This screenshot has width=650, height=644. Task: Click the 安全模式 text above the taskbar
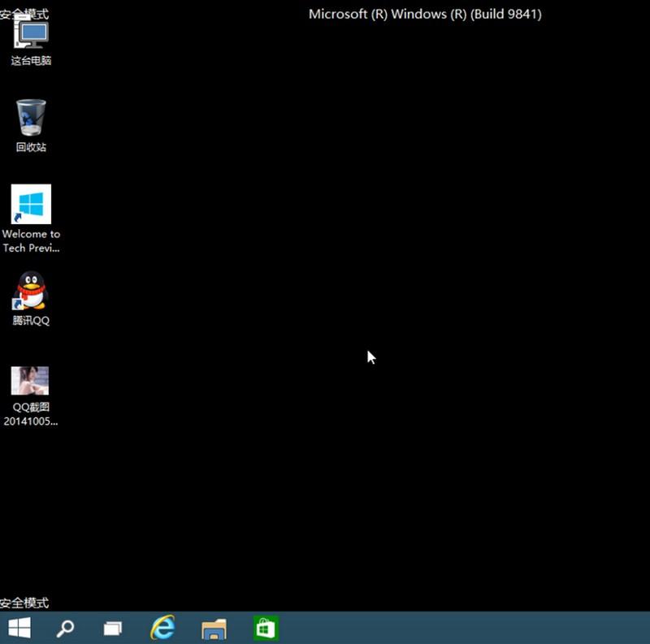tap(24, 603)
